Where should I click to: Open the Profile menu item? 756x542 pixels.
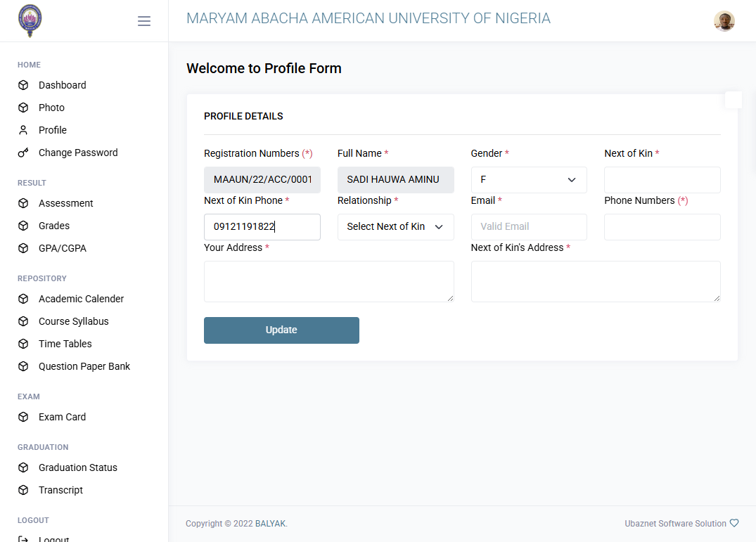[53, 130]
